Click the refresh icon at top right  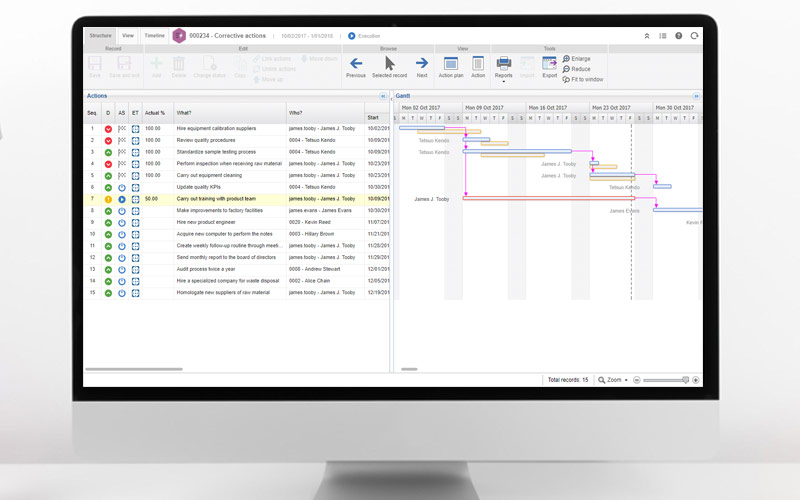pos(694,36)
